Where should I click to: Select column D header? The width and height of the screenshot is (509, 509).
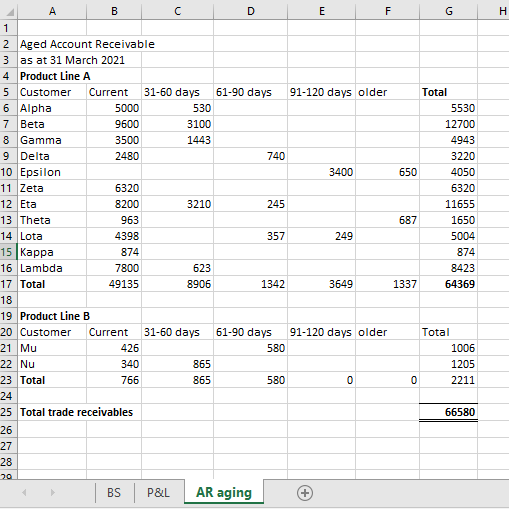click(250, 11)
